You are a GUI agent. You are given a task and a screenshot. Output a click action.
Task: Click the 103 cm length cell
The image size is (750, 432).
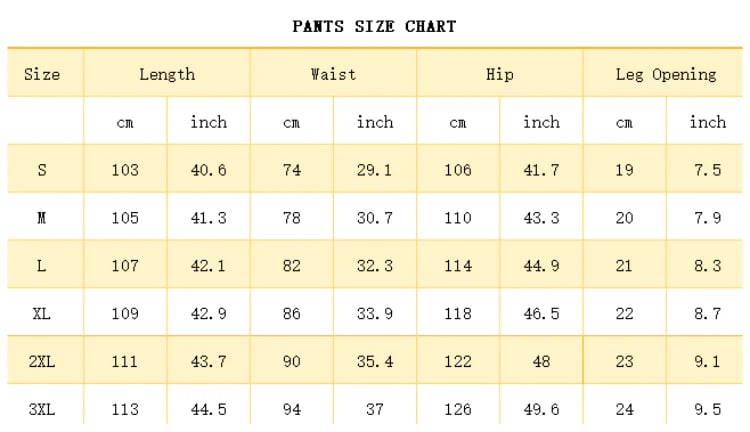coord(125,170)
